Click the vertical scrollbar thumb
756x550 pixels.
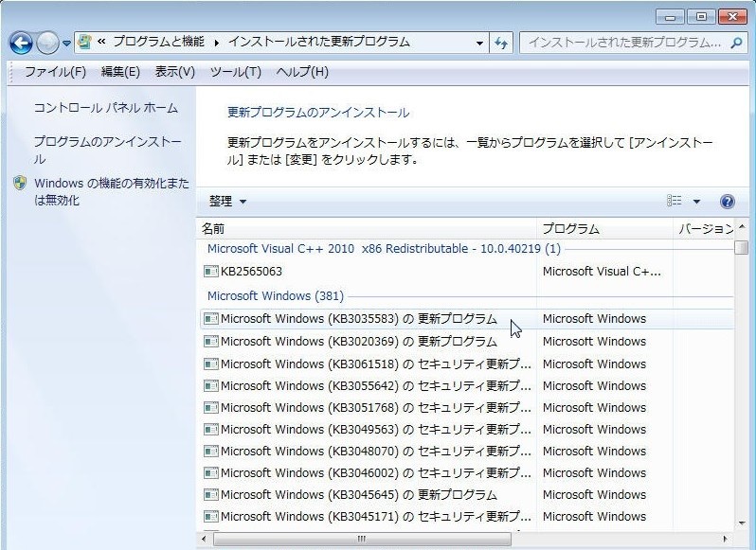[x=742, y=248]
